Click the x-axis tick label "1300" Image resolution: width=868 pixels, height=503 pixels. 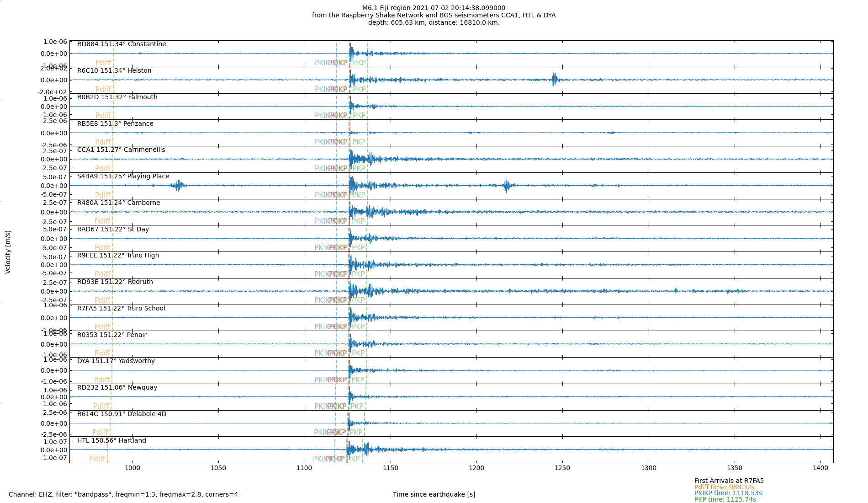point(649,468)
